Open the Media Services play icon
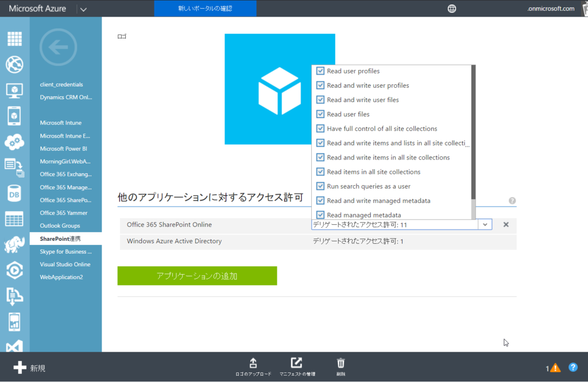588x382 pixels. (14, 270)
